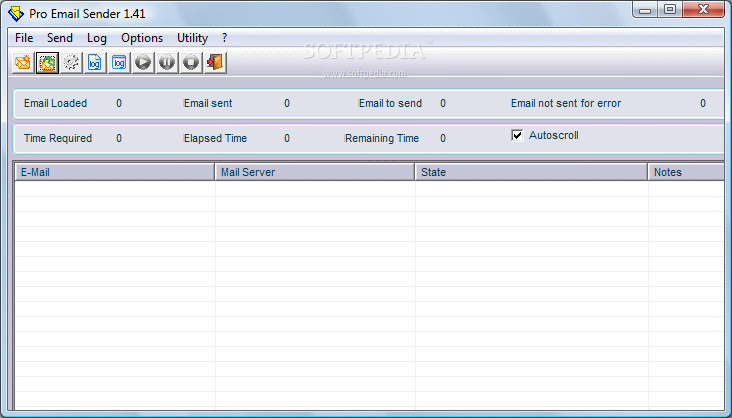
Task: Open the File menu
Action: [x=24, y=38]
